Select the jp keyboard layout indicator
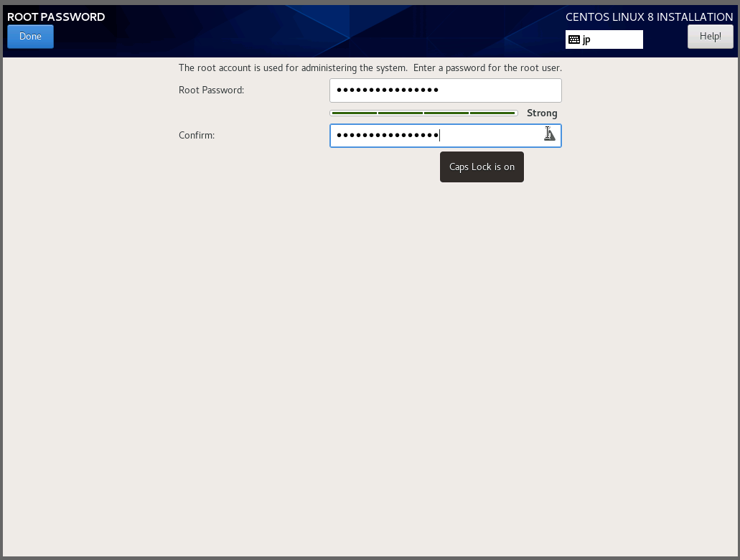Screen dimensions: 740x560 pos(604,40)
